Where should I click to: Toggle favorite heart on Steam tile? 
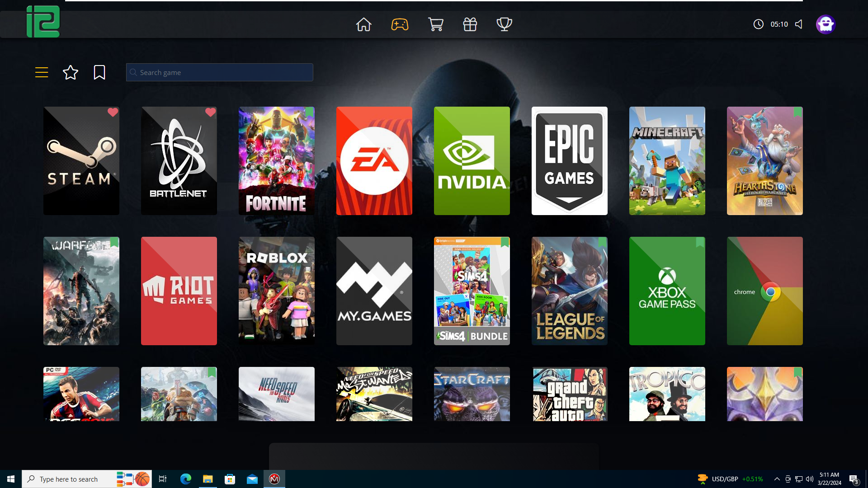(113, 113)
